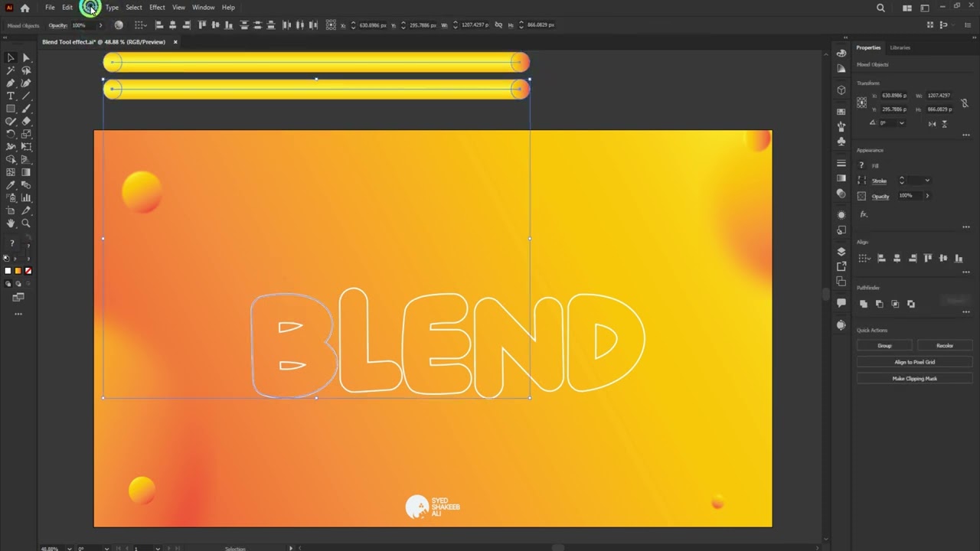
Task: Open the Opacity link in Properties
Action: 880,196
